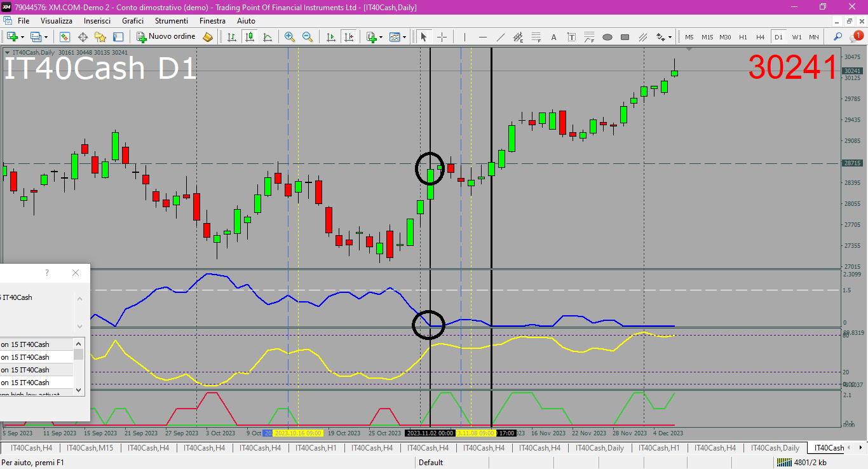
Task: Open the Navigator star-folder icon
Action: tap(100, 37)
